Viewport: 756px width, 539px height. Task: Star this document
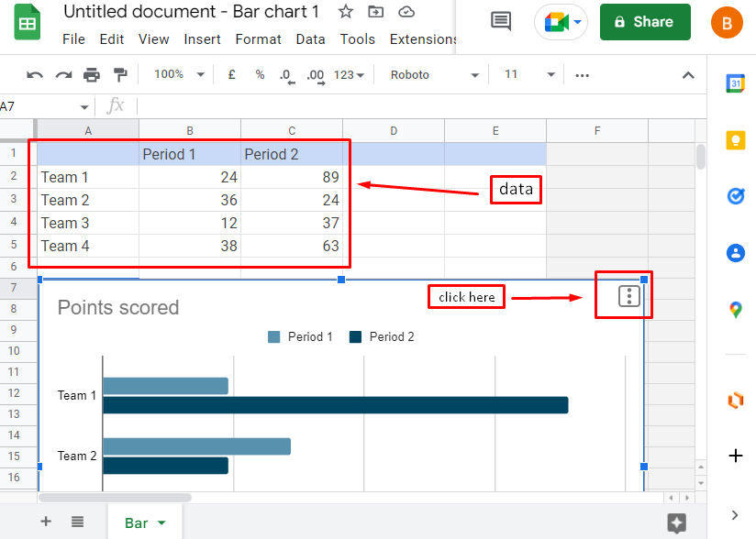tap(345, 12)
